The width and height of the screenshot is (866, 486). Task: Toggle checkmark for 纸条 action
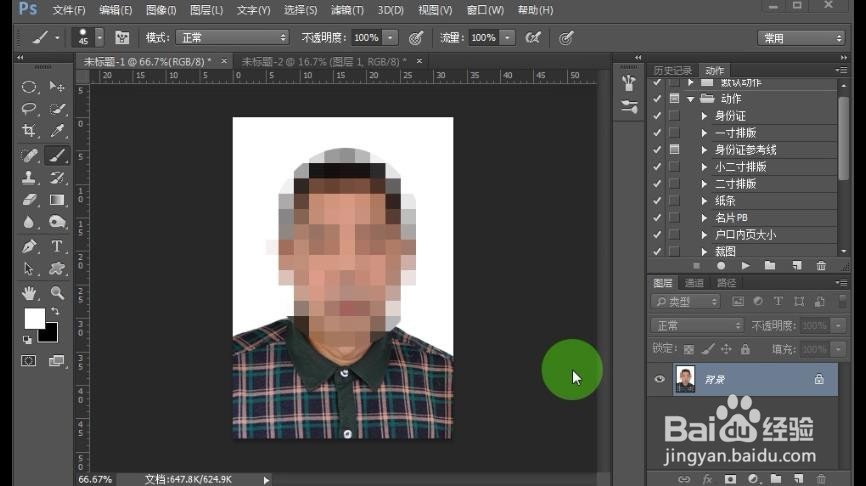657,200
